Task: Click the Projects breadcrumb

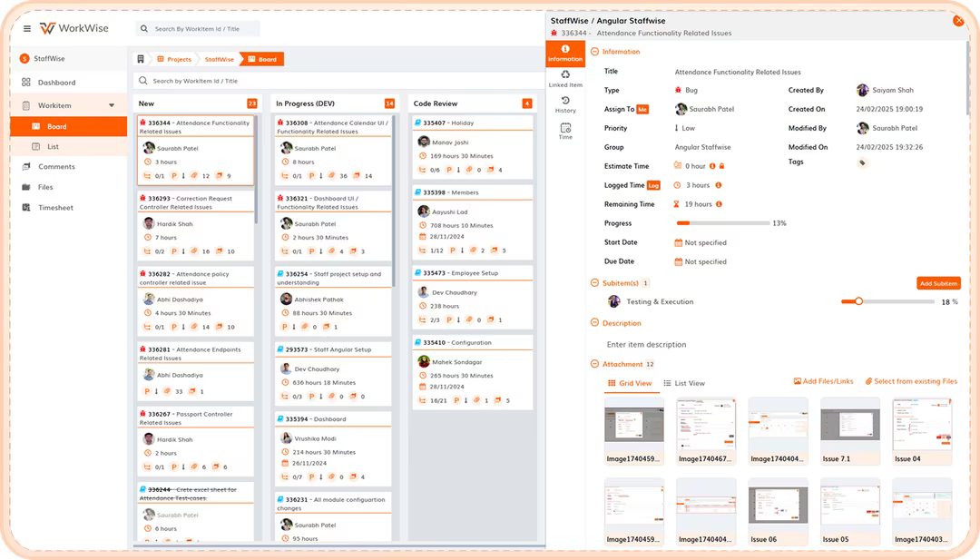Action: click(x=174, y=59)
